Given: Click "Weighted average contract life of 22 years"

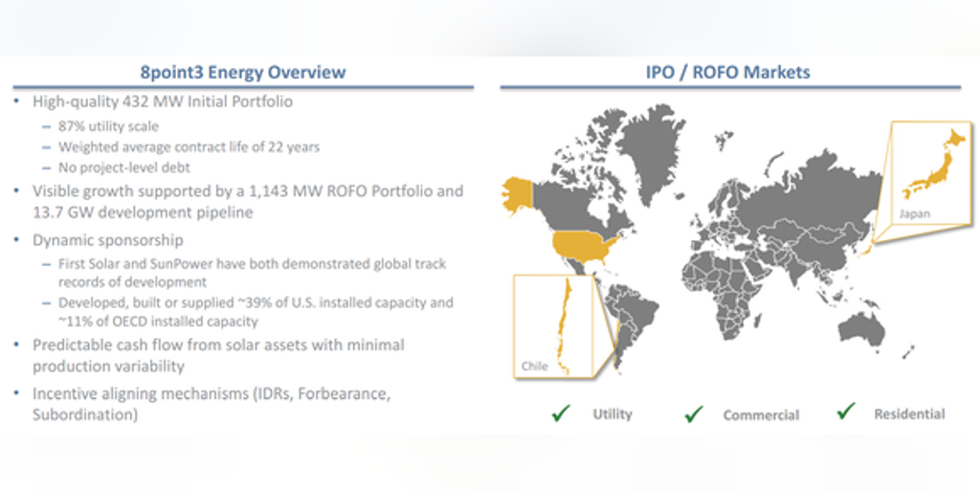Looking at the screenshot, I should coord(189,146).
